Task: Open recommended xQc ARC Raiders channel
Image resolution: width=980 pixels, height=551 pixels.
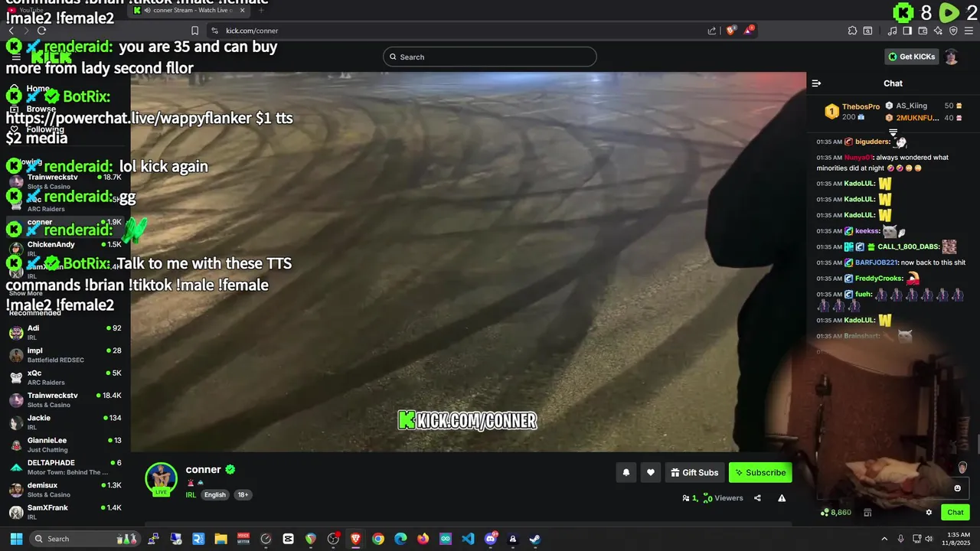Action: (x=66, y=377)
